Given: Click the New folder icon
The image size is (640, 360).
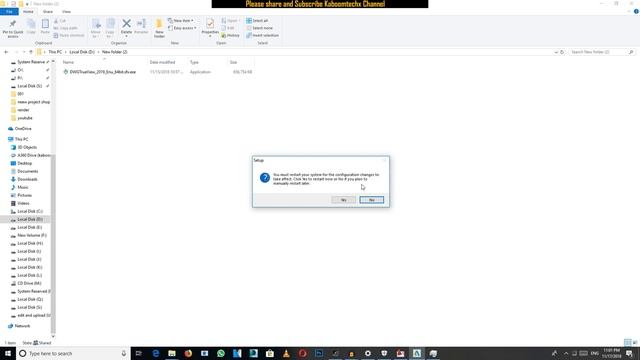Looking at the screenshot, I should (159, 24).
